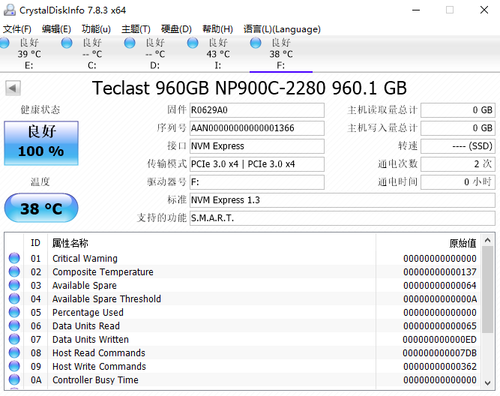Open the 主题(T) menu
Viewport: 500px width, 396px height.
[136, 29]
